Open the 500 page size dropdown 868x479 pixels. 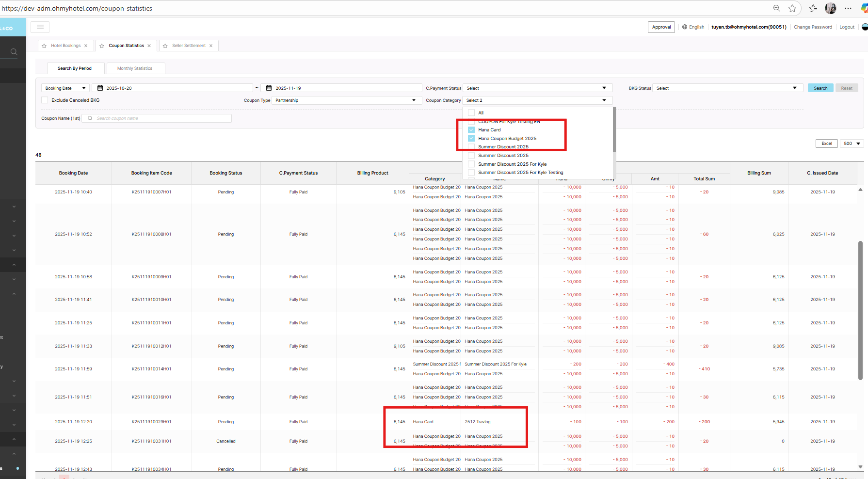tap(852, 144)
